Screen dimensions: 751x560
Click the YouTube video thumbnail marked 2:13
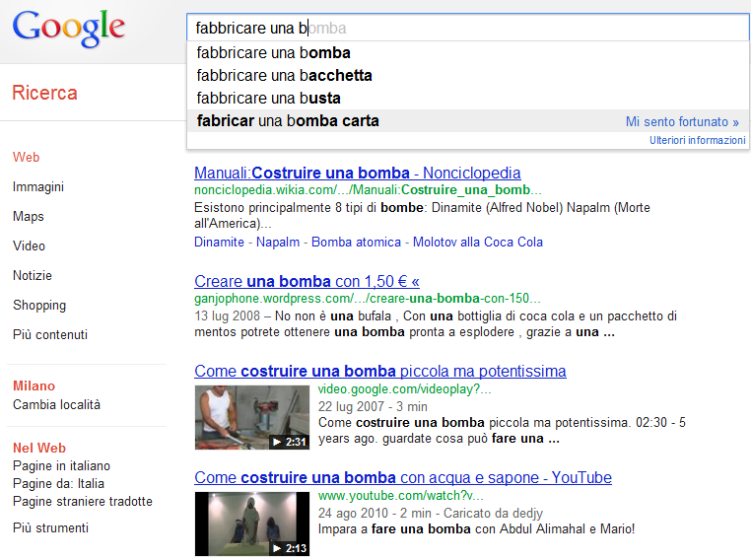pos(251,524)
